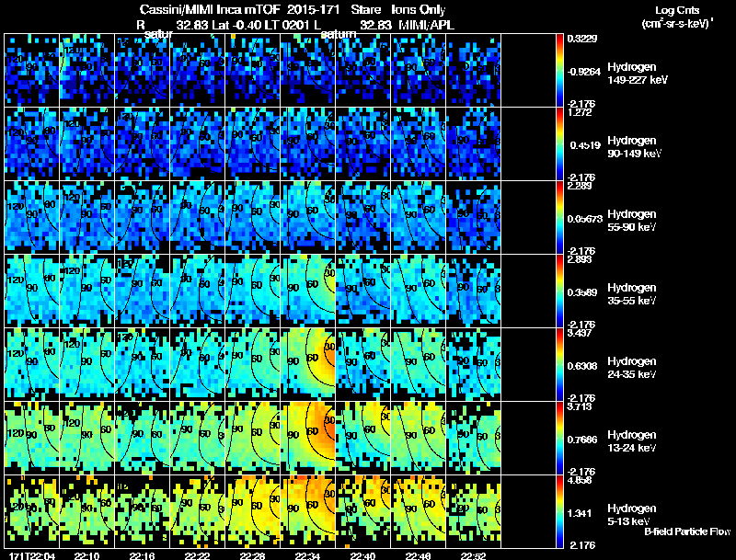Click the 22:10 time axis label

[86, 556]
